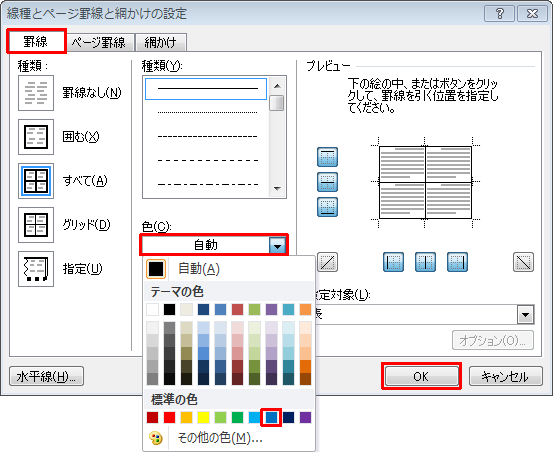Click the line style list scroll down arrow
The width and height of the screenshot is (553, 452).
coord(277,189)
